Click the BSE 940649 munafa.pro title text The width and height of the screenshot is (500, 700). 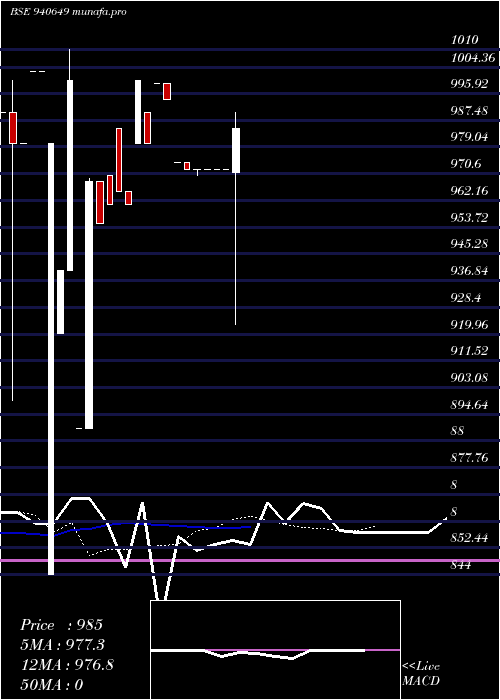pyautogui.click(x=68, y=12)
